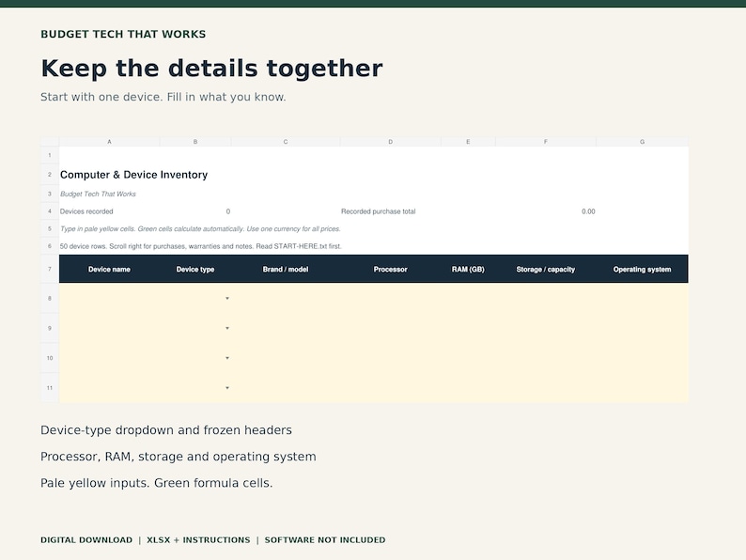Screen dimensions: 746x560
Task: Click the 'Type in pale yellow cells' instruction
Action: [200, 229]
